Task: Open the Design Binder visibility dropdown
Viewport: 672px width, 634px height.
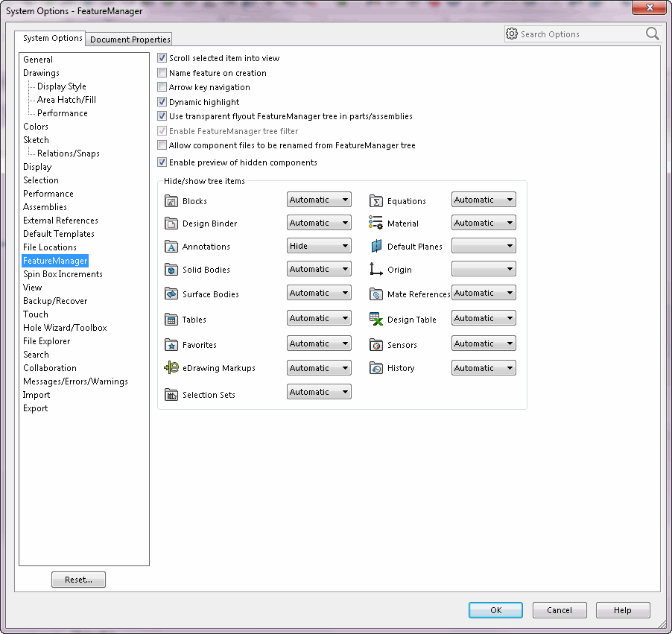Action: pos(319,223)
